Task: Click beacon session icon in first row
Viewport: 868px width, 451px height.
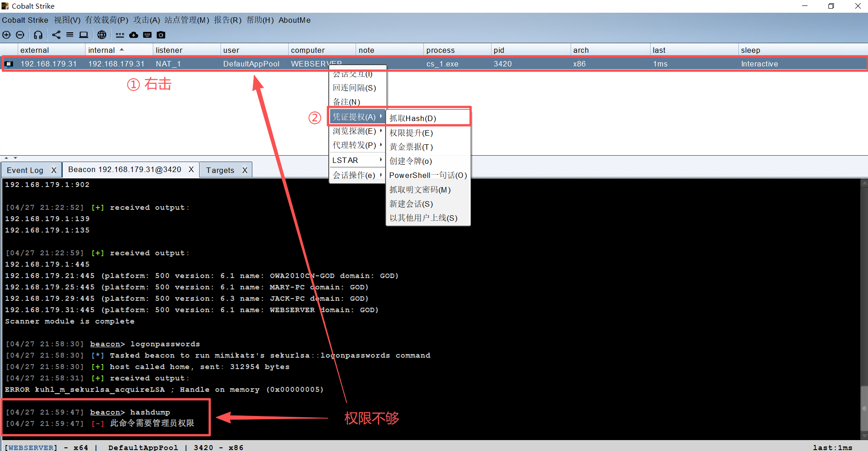Action: 9,64
